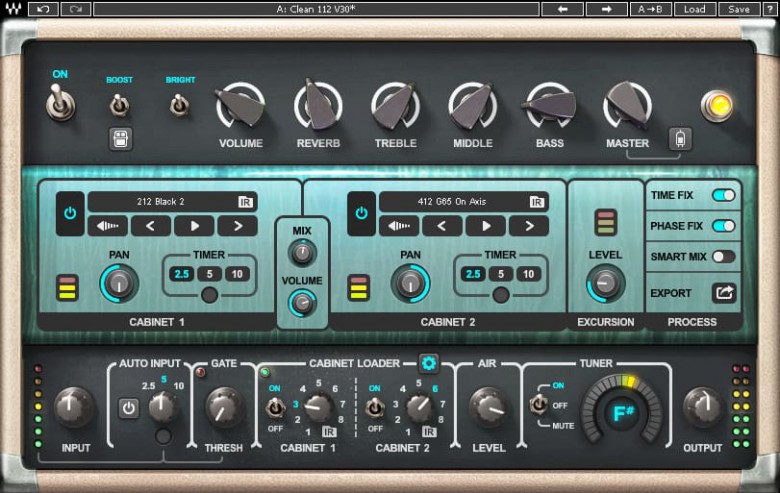780x493 pixels.
Task: Flip the Cabinet Loader Cabinet 2 ON/OFF switch
Action: (x=375, y=408)
